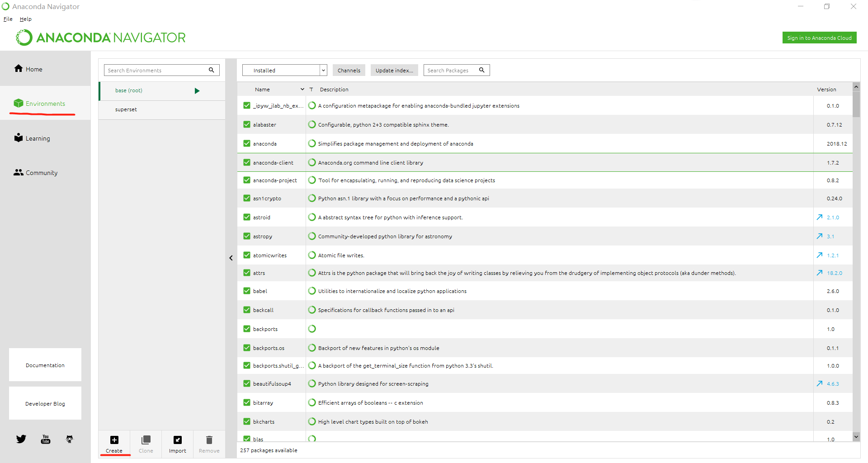Viewport: 868px width, 463px height.
Task: Open the YouTube icon link
Action: coord(46,439)
